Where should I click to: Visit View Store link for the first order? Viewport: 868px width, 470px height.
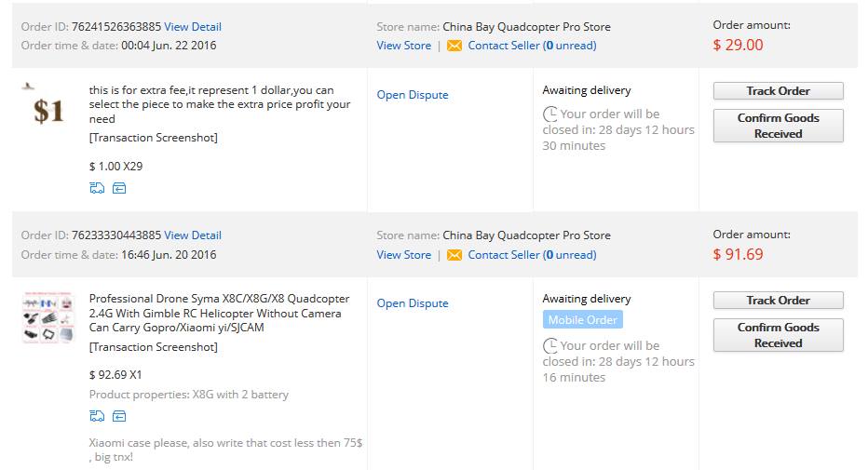pyautogui.click(x=403, y=46)
